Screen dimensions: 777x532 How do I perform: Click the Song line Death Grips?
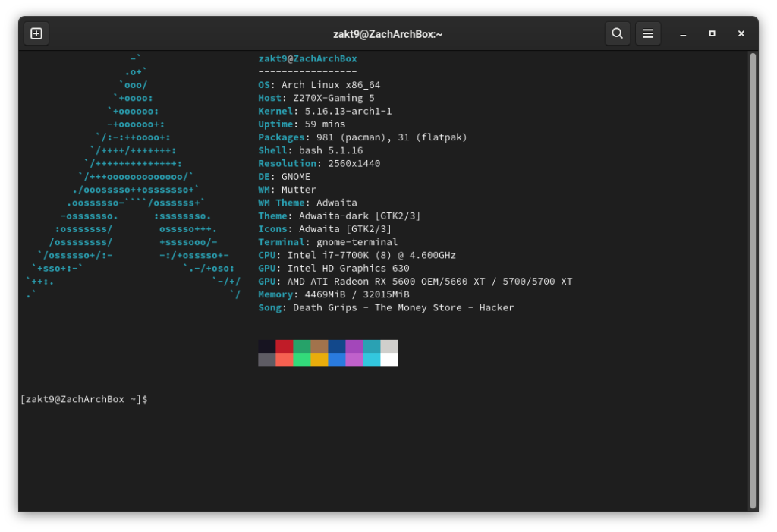tap(386, 308)
